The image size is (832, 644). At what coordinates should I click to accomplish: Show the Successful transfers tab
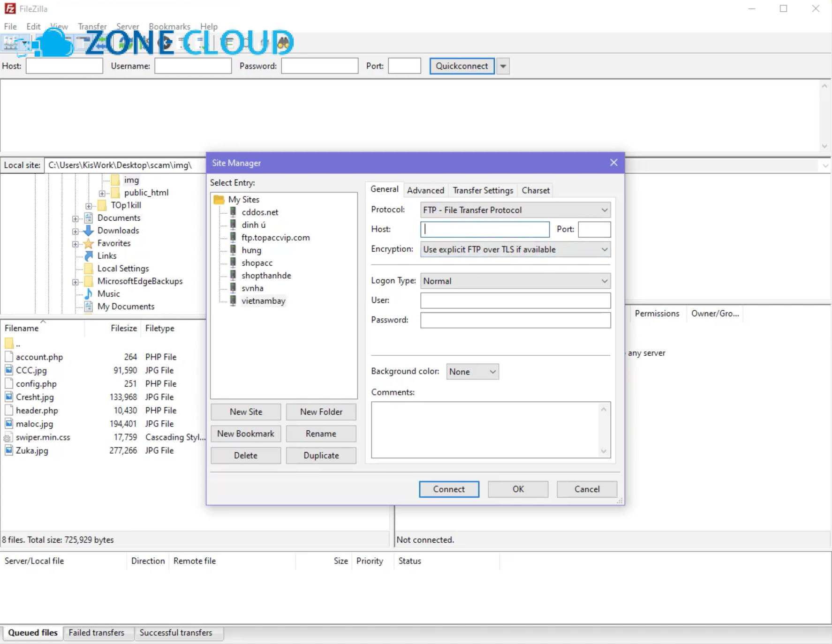(x=176, y=633)
